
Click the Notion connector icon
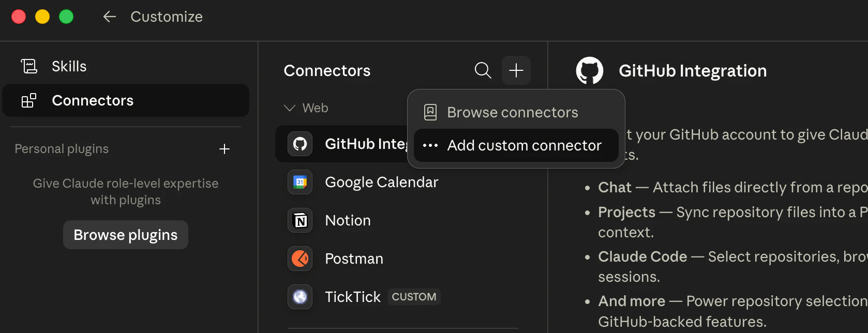pos(300,220)
